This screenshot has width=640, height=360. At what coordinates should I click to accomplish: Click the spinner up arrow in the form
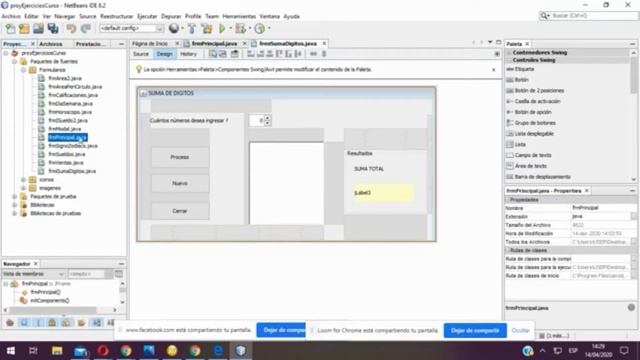pos(267,118)
